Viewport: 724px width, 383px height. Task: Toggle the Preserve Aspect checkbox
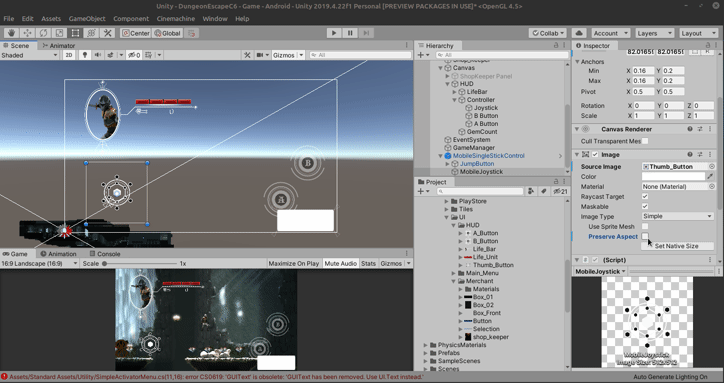coord(645,236)
